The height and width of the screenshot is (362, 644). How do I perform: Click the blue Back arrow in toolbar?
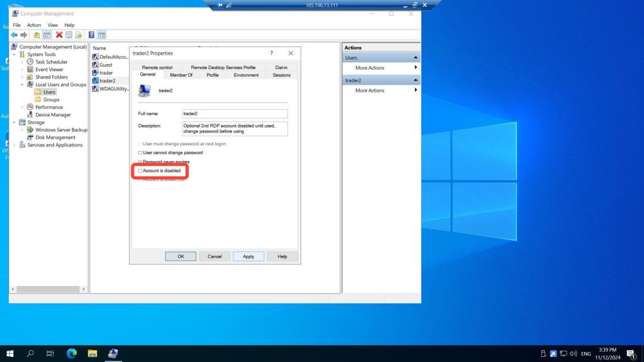[14, 35]
